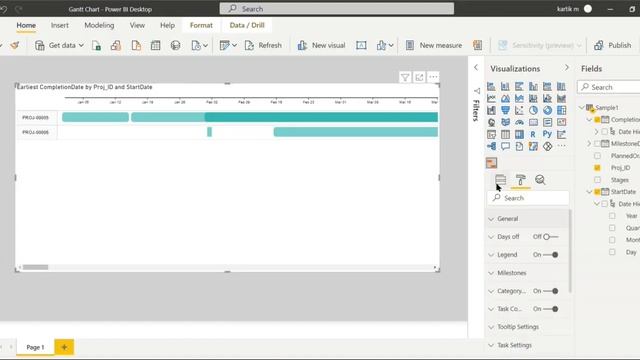This screenshot has height=360, width=640.
Task: Open the Data / Drill tab
Action: point(247,25)
